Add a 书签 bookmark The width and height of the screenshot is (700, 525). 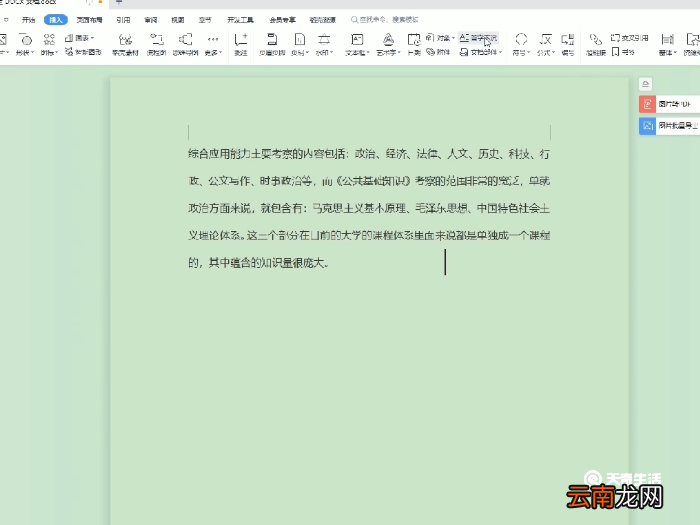click(x=623, y=52)
